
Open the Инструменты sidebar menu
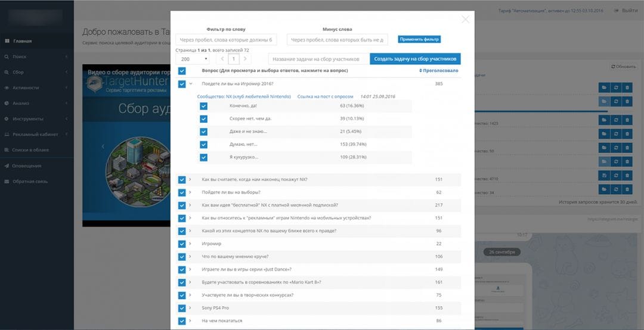pos(36,119)
